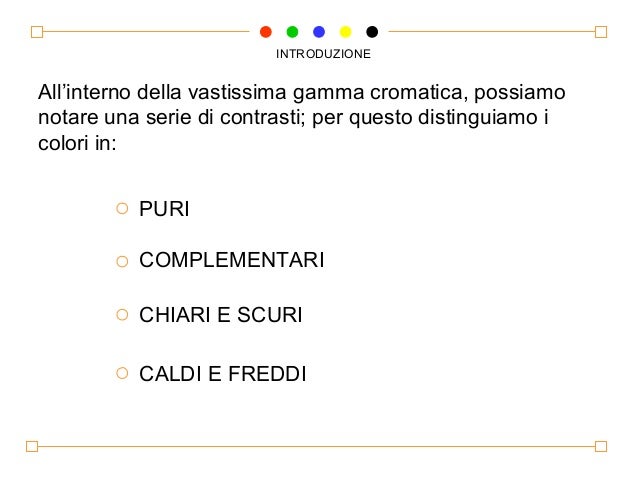Click the paragraph starting with All'interno della

(x=302, y=117)
